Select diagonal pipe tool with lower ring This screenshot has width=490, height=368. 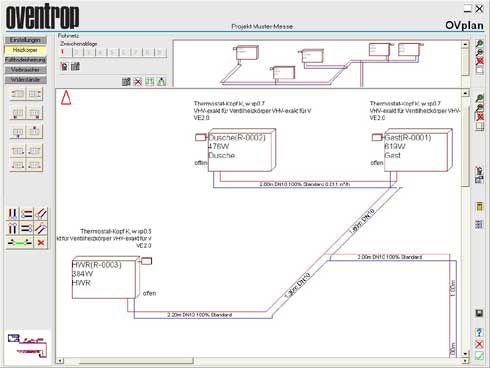coord(41,214)
